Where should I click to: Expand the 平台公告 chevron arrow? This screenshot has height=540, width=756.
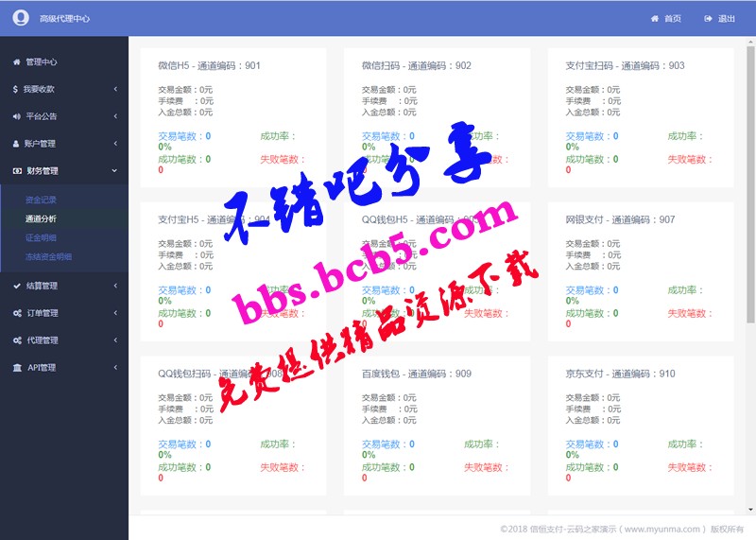[115, 116]
